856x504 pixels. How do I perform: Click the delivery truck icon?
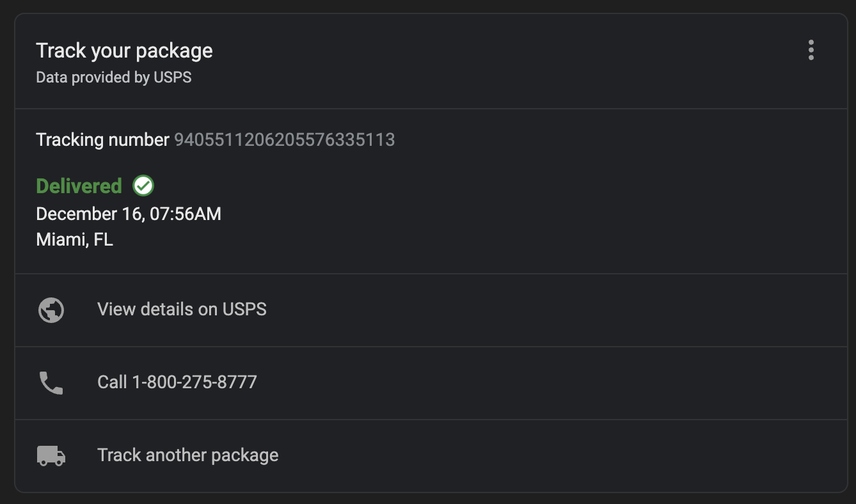pos(51,455)
